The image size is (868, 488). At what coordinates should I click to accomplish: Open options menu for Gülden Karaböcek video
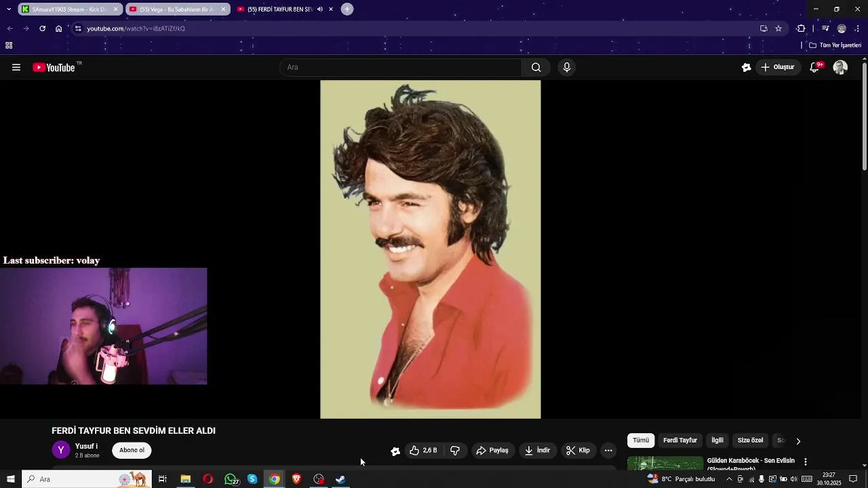click(x=806, y=462)
